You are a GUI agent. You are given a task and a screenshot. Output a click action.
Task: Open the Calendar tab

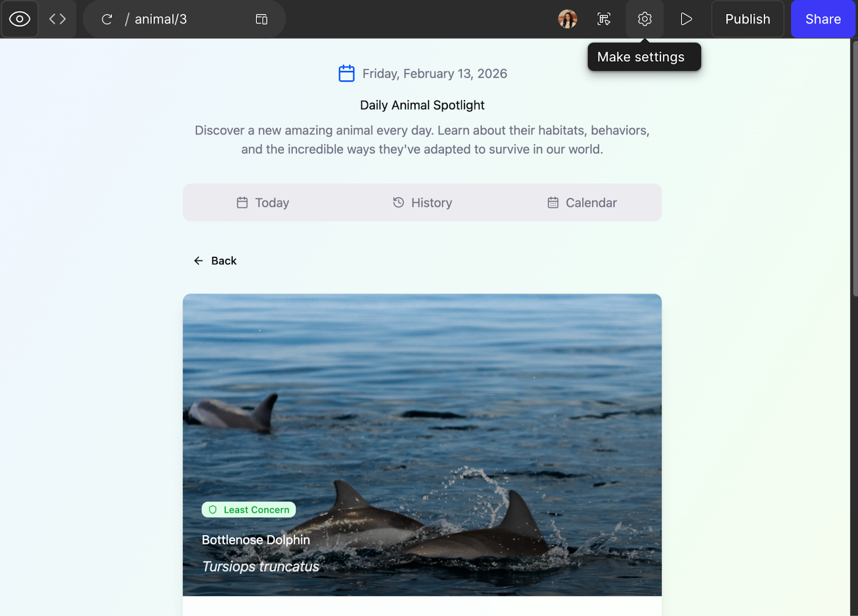[582, 203]
